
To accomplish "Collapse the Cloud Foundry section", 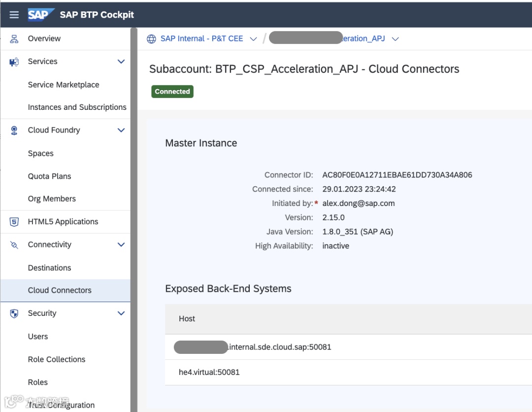I will coord(121,131).
